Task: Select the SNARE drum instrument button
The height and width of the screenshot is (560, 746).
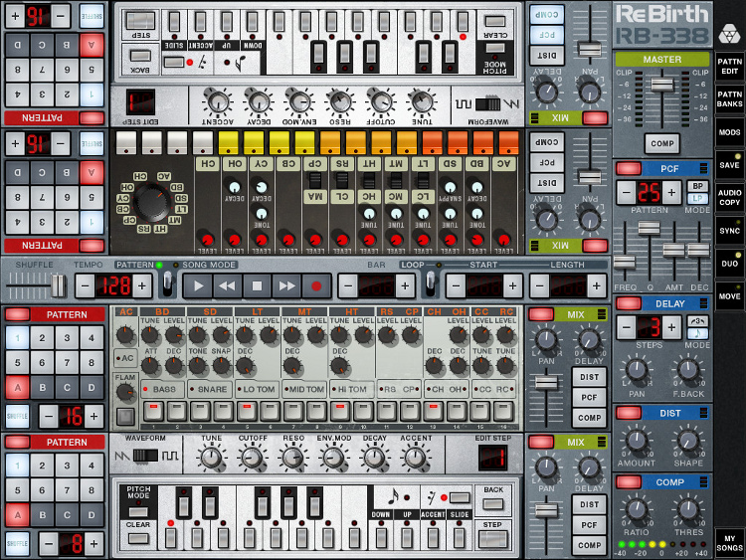Action: 209,389
